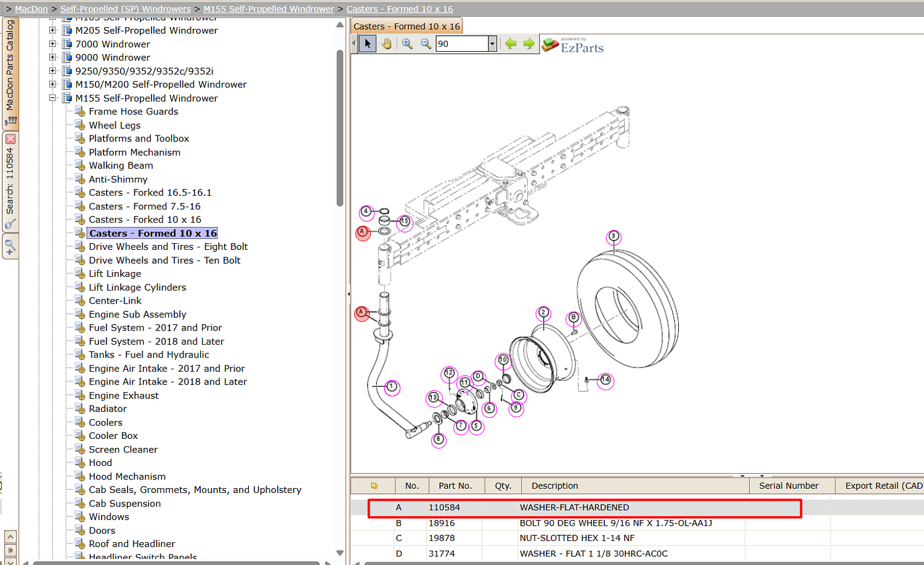This screenshot has height=565, width=924.
Task: Open the zoom level dropdown arrow
Action: tap(492, 44)
